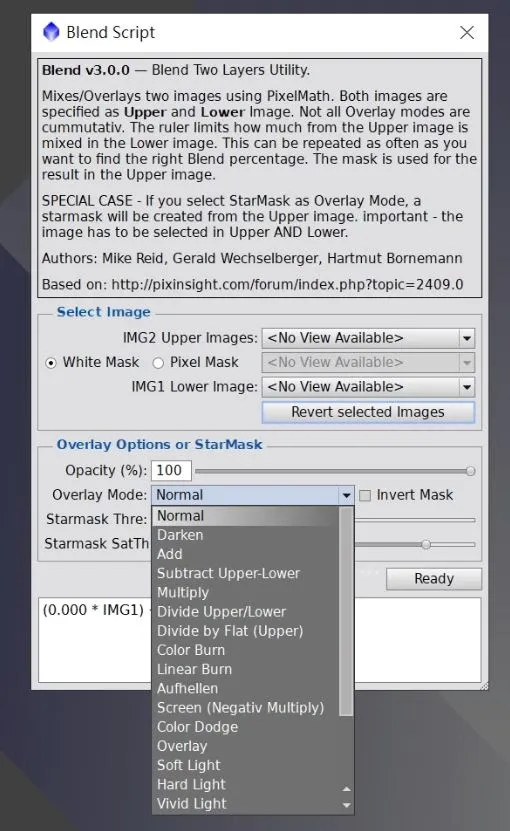Viewport: 510px width, 831px height.
Task: Select Divide by Flat (Upper) mode
Action: [x=230, y=631]
